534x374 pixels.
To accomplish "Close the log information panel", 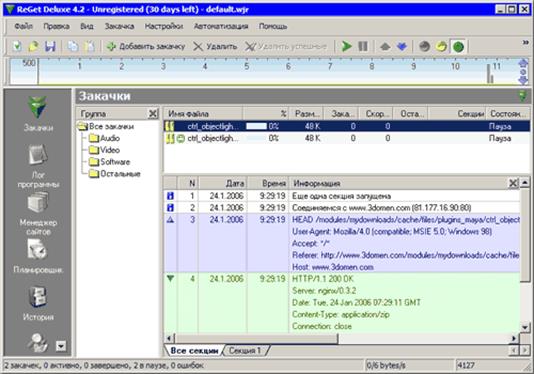I will point(513,183).
